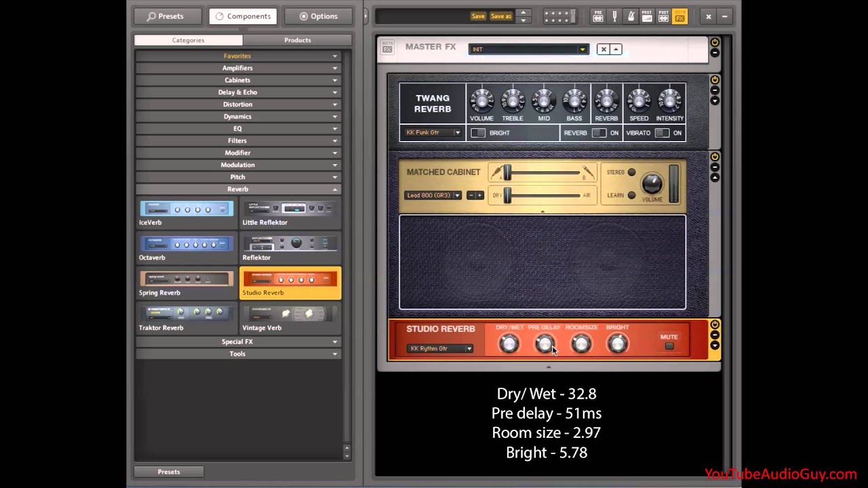Expand the Favorites category
The image size is (868, 488).
pyautogui.click(x=237, y=56)
